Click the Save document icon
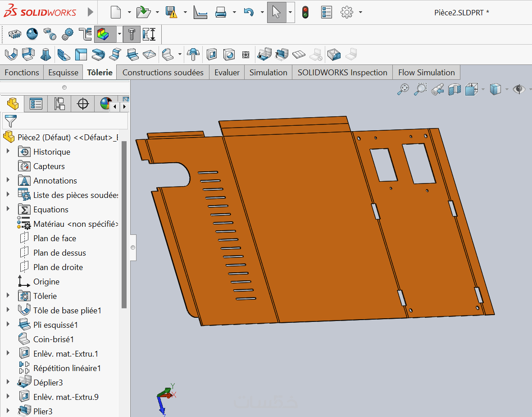Viewport: 532px width, 417px height. pos(171,12)
